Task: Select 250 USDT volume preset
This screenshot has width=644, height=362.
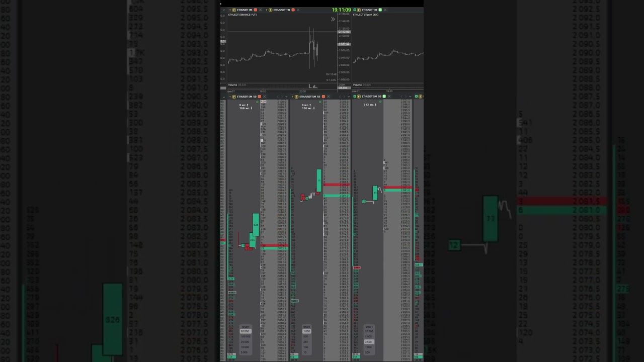Action: [x=307, y=342]
